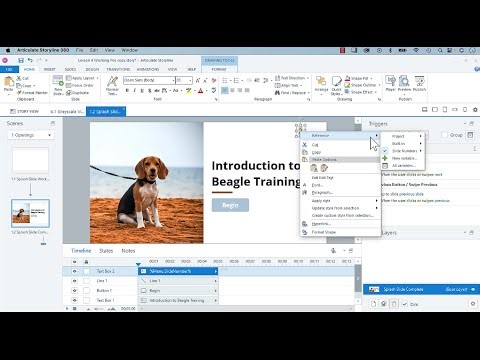Click the first paste option icon in the context menu

point(314,168)
